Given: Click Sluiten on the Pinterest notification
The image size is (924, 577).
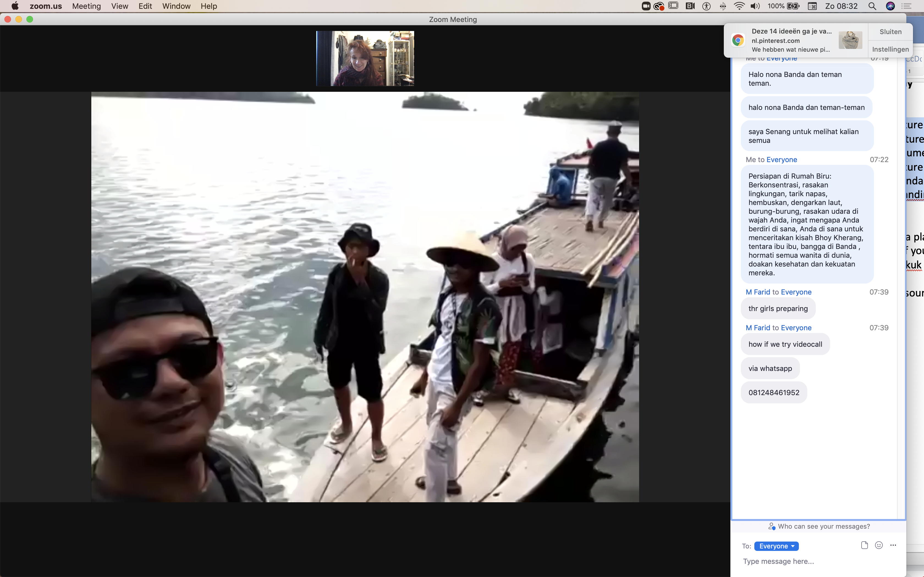Looking at the screenshot, I should point(890,32).
